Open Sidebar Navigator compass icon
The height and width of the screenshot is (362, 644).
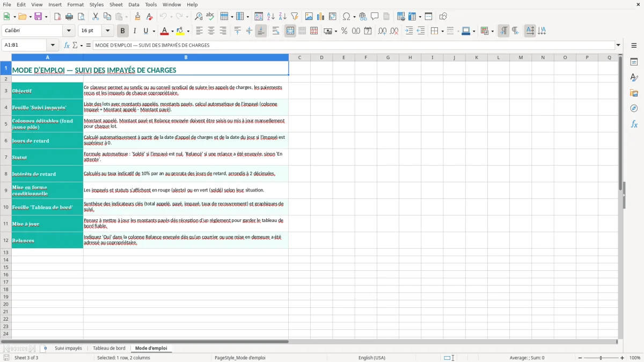coord(634,108)
